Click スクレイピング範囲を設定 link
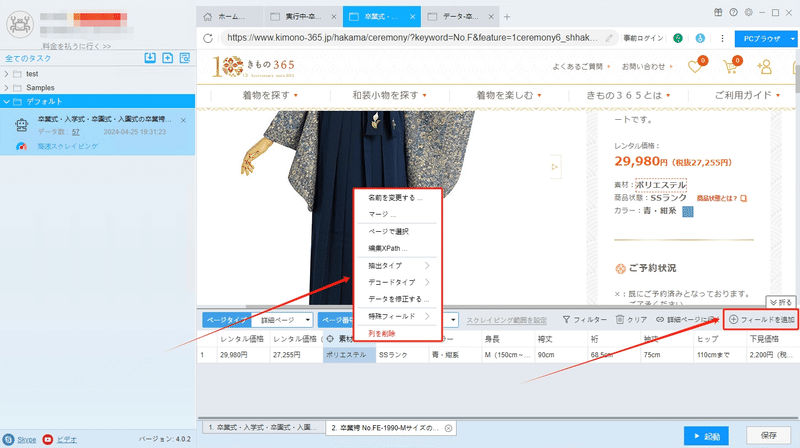This screenshot has height=448, width=800. coord(507,320)
